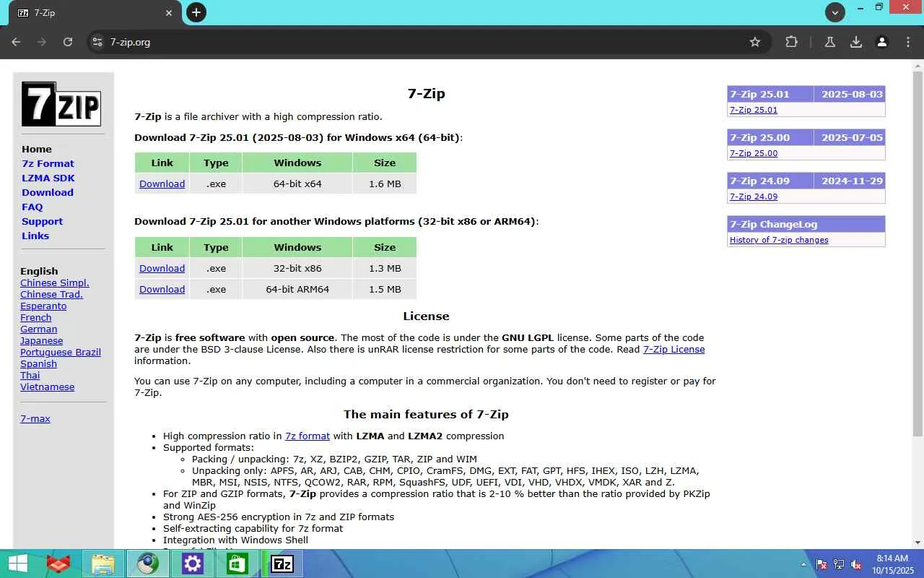Switch language to Chinese Simpl.
Screen dimensions: 924x578
tap(55, 282)
